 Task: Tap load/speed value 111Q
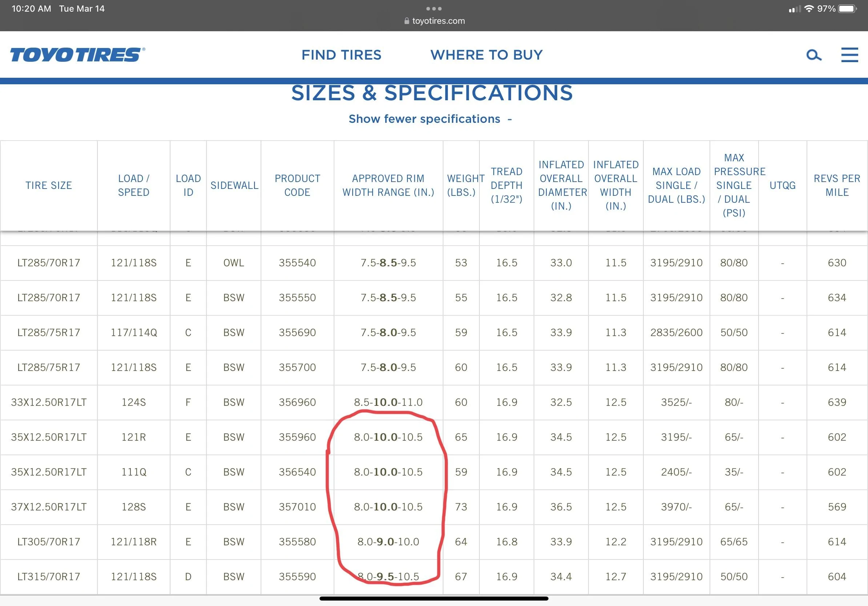(x=134, y=472)
